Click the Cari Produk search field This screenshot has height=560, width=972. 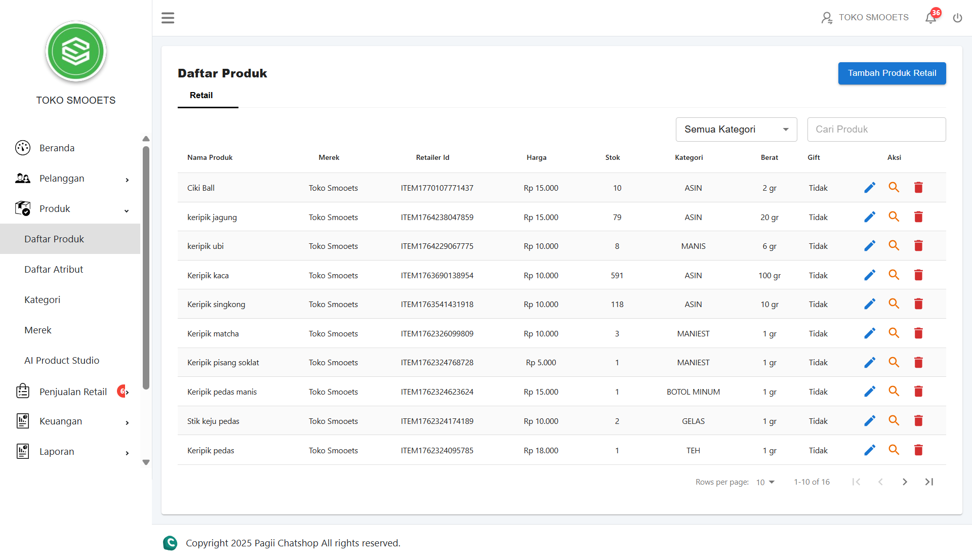[876, 130]
